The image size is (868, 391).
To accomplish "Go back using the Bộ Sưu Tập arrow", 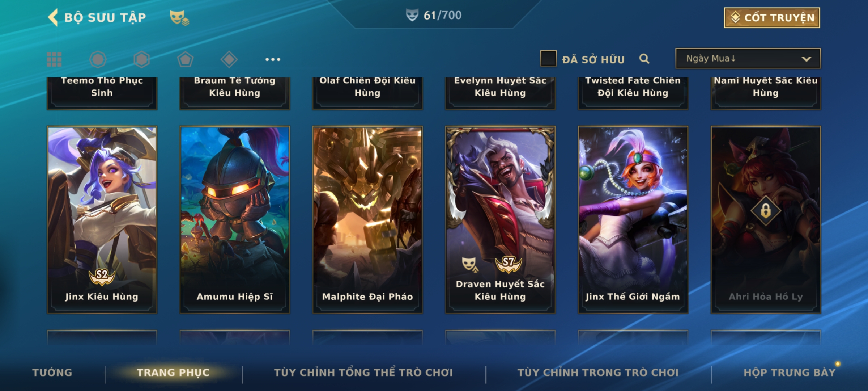I will coord(53,17).
